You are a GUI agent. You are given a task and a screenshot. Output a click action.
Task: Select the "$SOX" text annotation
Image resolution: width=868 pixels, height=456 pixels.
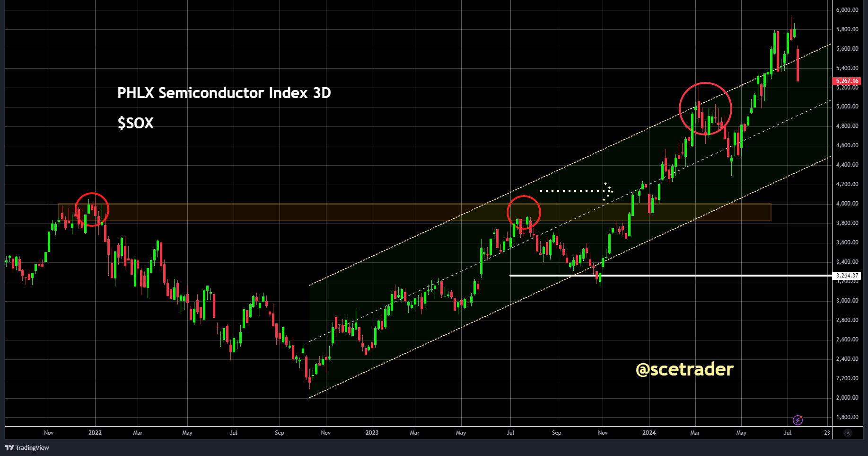[136, 123]
